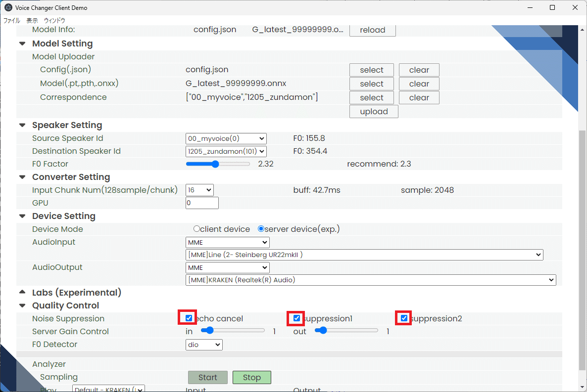
Task: Open the KRAKEN Realtek output device dropdown
Action: pyautogui.click(x=371, y=280)
